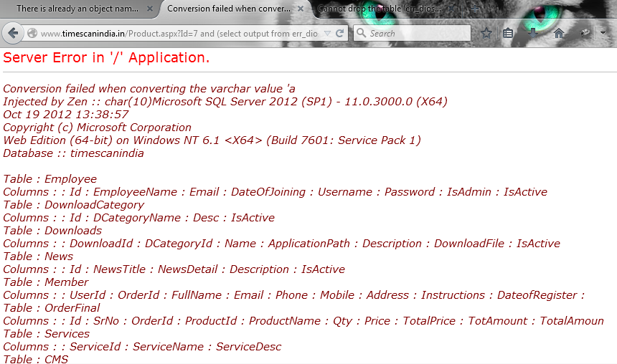Close the "There is already an object" tab
Image resolution: width=617 pixels, height=364 pixels.
point(150,9)
